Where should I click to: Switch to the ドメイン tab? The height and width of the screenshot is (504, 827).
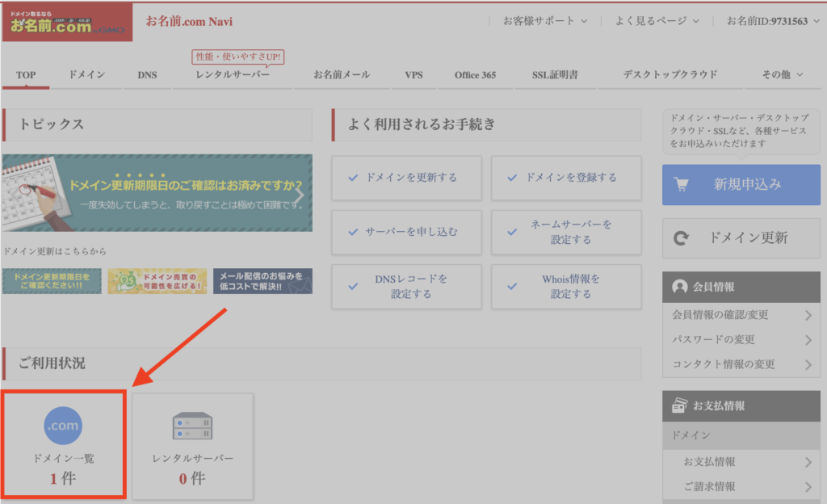(87, 75)
